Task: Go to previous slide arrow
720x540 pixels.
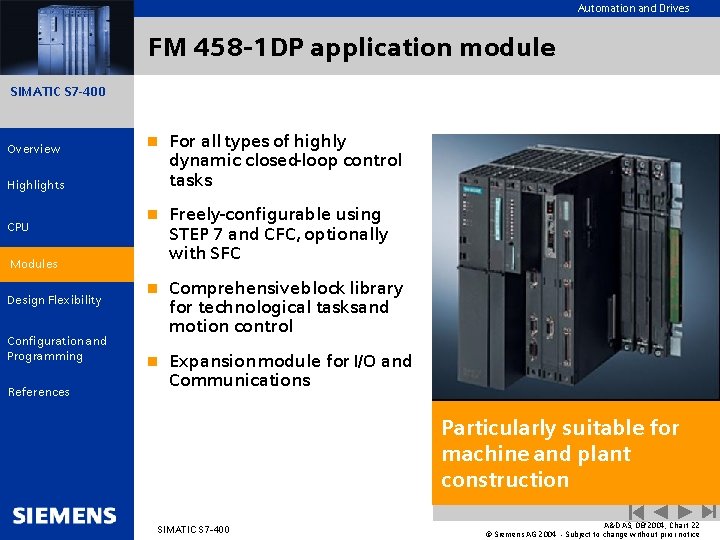Action: [x=660, y=512]
